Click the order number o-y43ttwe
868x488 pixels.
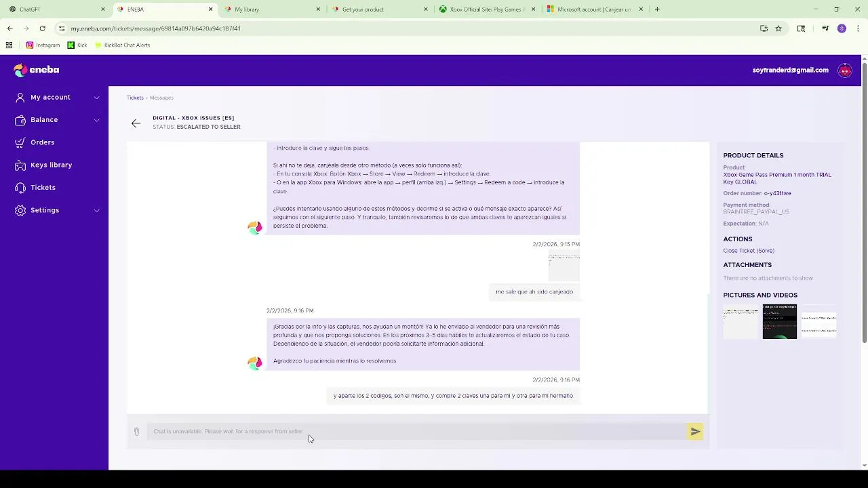click(x=777, y=194)
